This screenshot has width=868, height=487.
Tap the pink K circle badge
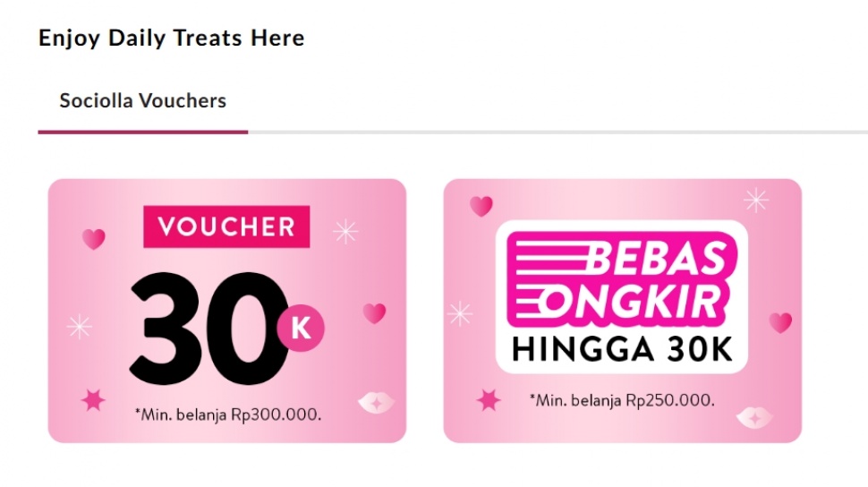coord(301,328)
